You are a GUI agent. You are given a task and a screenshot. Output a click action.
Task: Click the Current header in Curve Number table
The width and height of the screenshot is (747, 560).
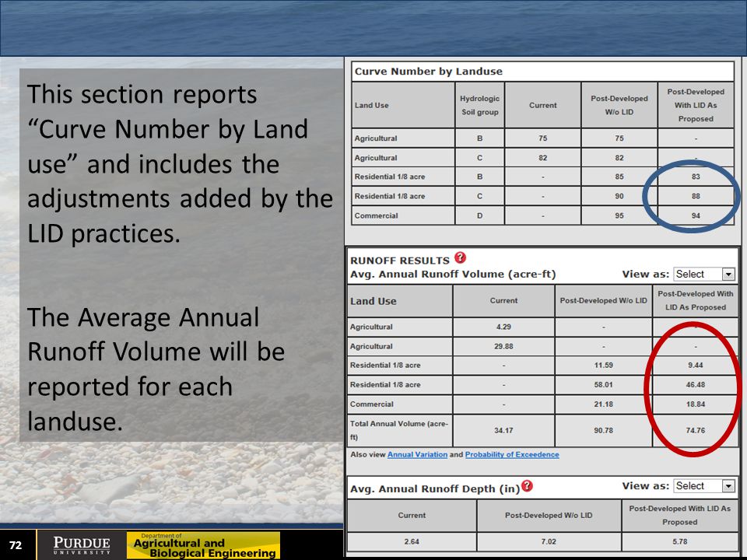[542, 105]
